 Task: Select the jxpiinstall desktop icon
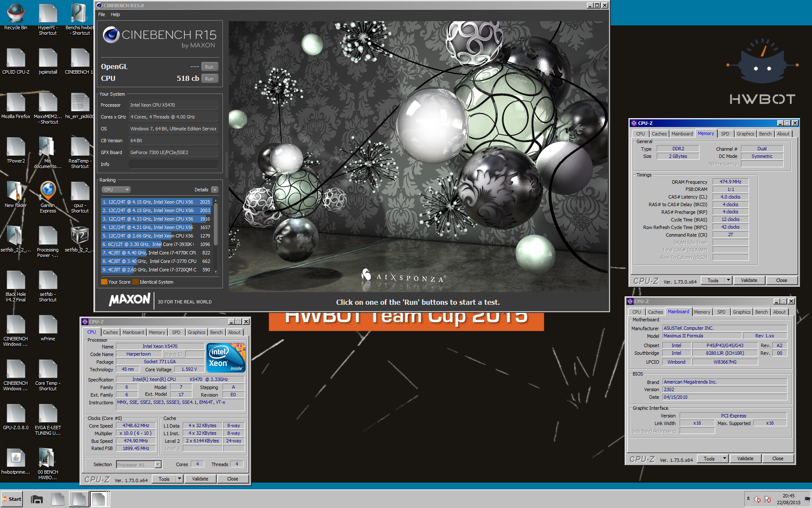point(48,61)
